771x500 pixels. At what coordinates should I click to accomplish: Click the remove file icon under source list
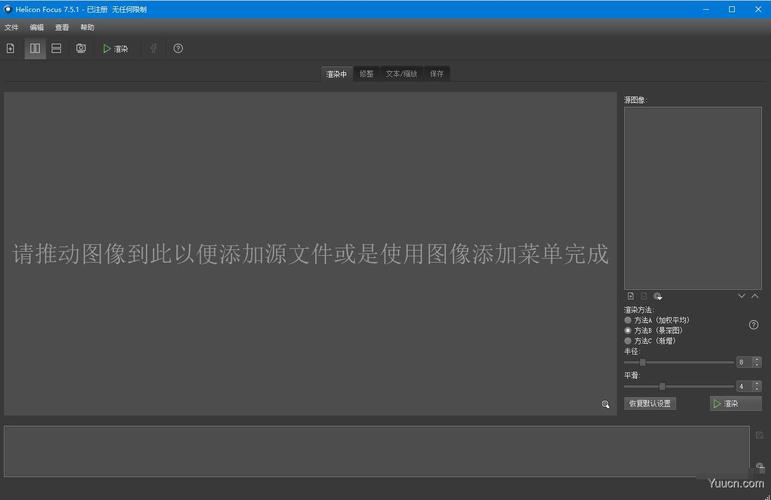644,296
